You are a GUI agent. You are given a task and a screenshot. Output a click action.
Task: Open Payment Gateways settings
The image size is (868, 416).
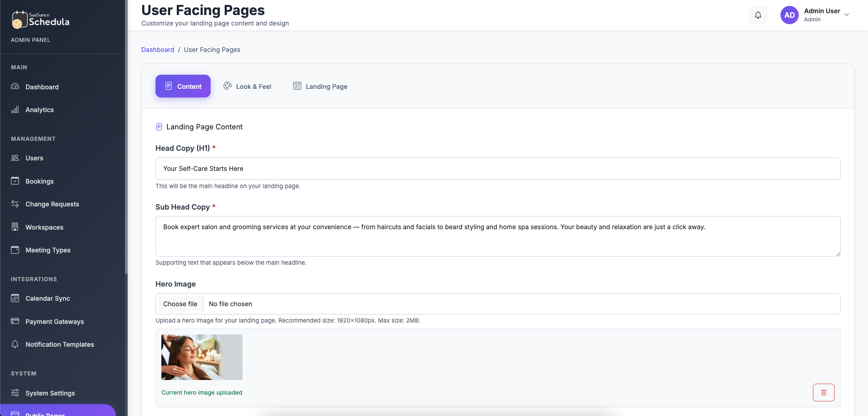(54, 322)
